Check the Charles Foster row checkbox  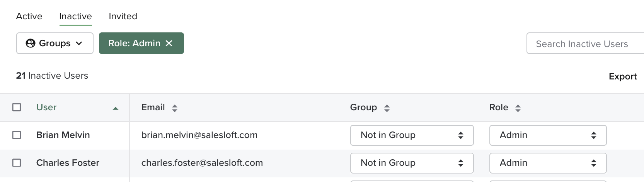click(x=17, y=163)
